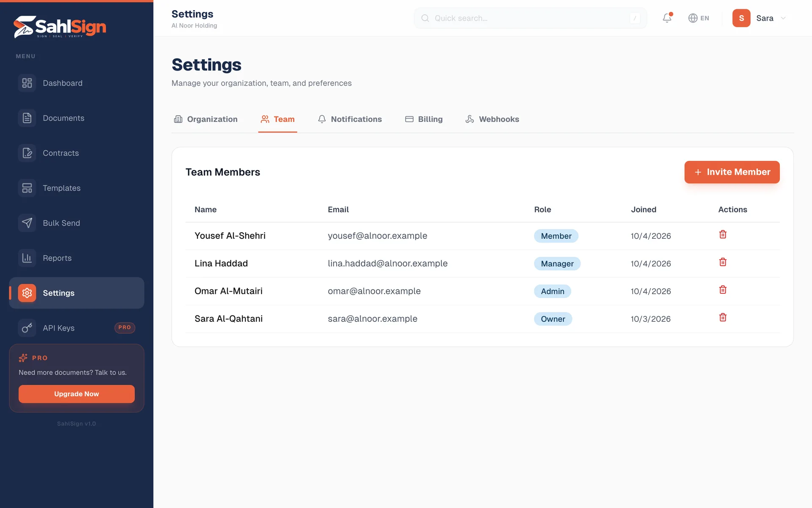Click the Invite Member button

732,172
